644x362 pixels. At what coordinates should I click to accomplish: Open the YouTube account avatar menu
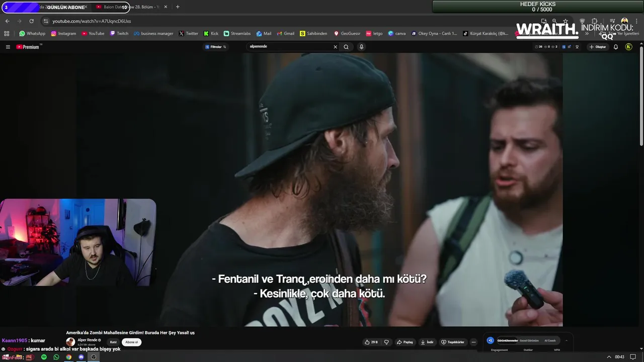click(628, 47)
